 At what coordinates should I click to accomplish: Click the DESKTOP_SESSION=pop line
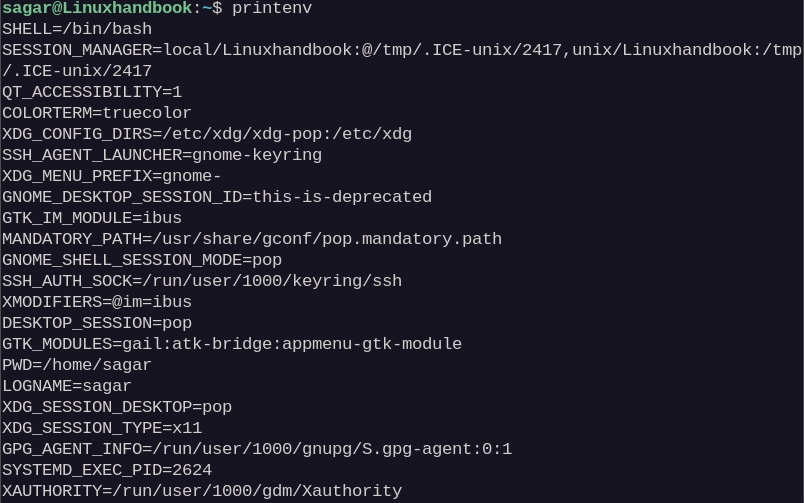[x=97, y=324]
